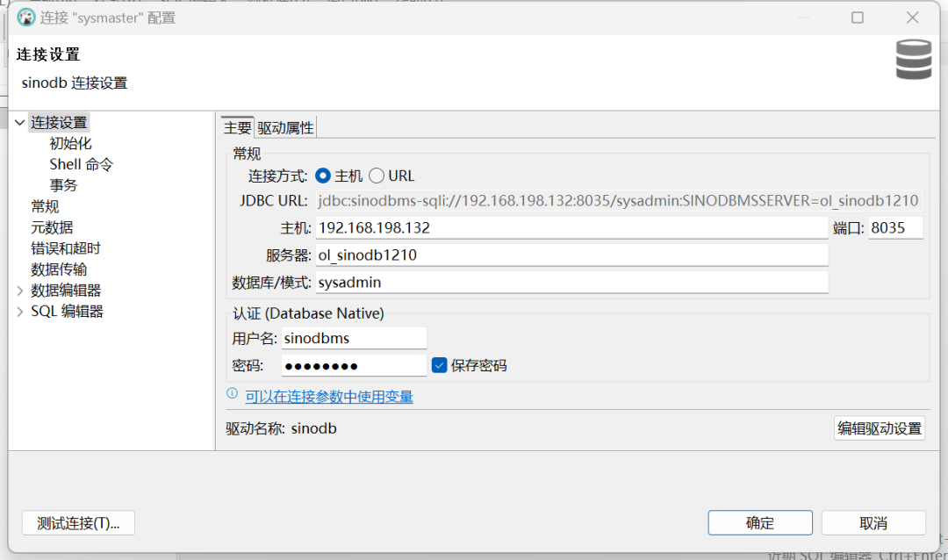Screen dimensions: 948x560
Task: Click the DBeaver app icon in title bar
Action: (26, 18)
